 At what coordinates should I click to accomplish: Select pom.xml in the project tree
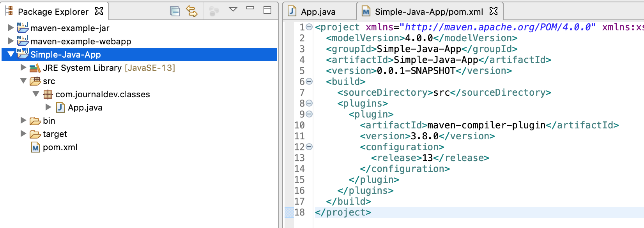click(x=60, y=147)
